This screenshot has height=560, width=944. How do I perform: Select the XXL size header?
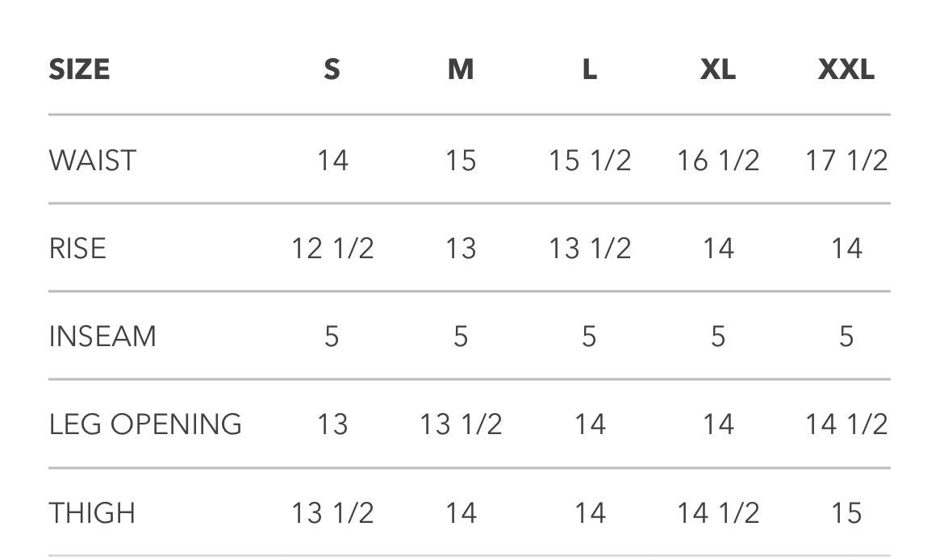846,69
